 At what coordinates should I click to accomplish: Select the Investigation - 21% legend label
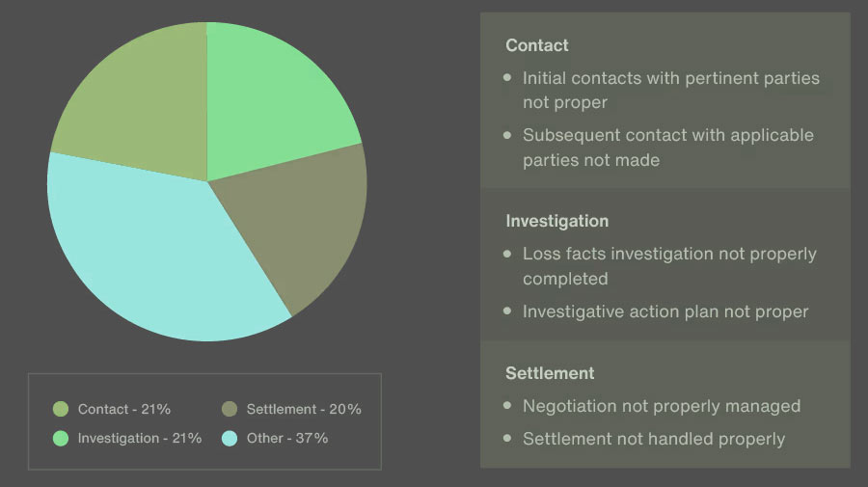tap(140, 438)
